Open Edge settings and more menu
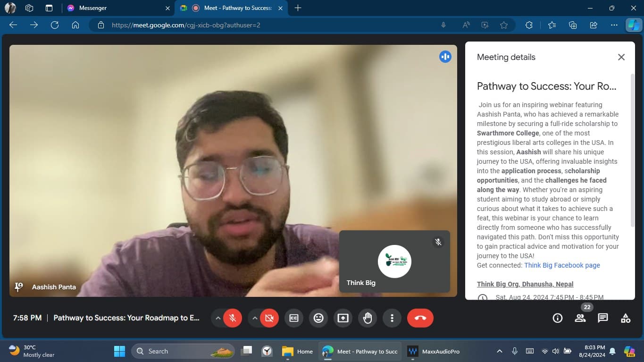Screen dimensions: 644x362 click(x=614, y=25)
